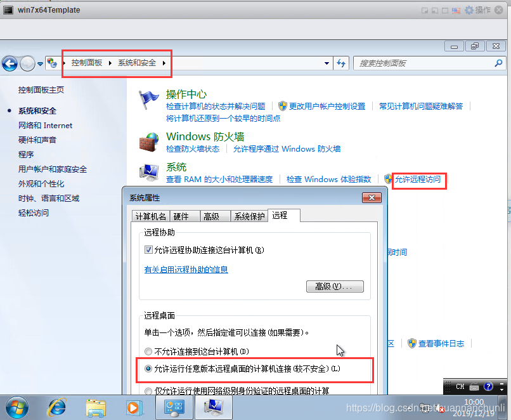Open 常见计算机问题疑难解答 link
The height and width of the screenshot is (420, 511).
(x=421, y=107)
